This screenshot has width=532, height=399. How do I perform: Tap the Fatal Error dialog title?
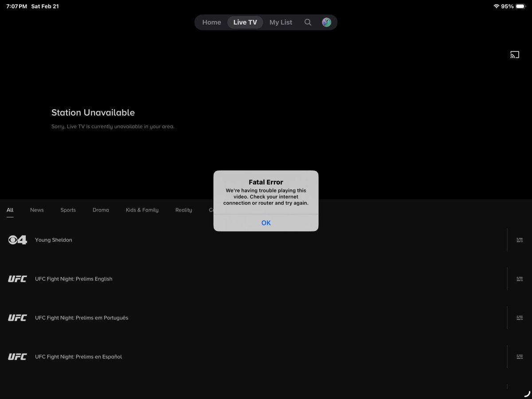coord(266,182)
